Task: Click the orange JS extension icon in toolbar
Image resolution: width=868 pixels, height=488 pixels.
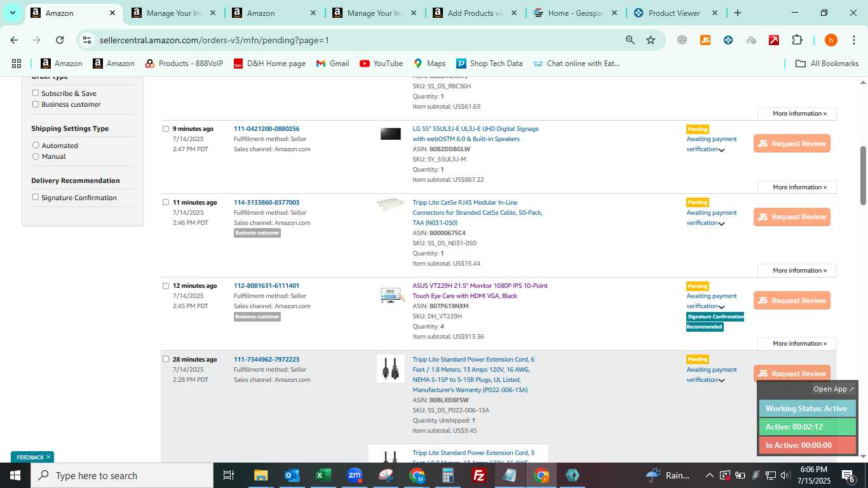Action: (x=705, y=40)
